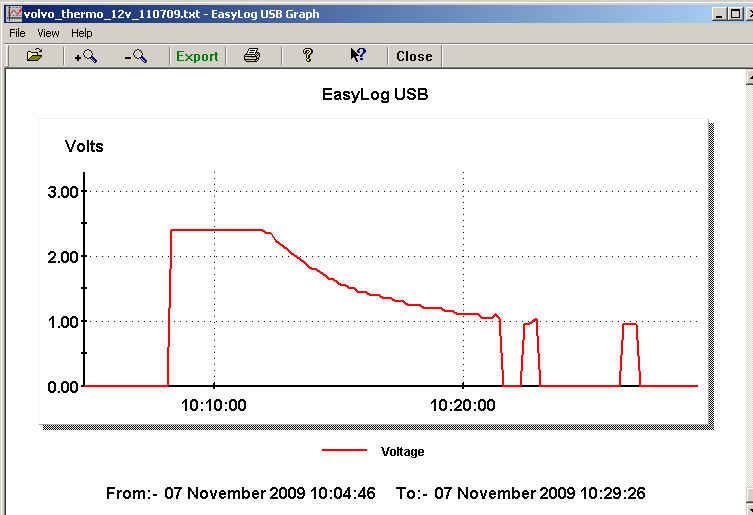Export the graph data

click(x=197, y=56)
